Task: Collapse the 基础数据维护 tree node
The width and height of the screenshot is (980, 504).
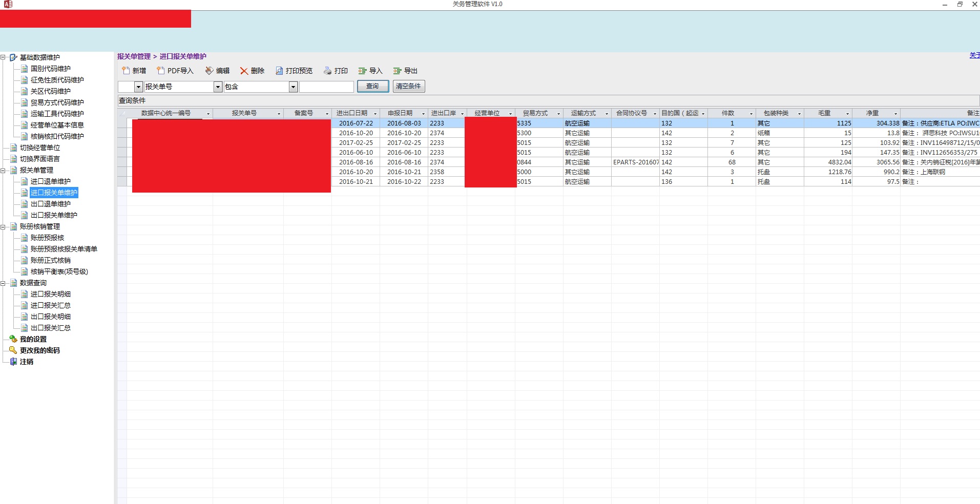Action: 3,57
